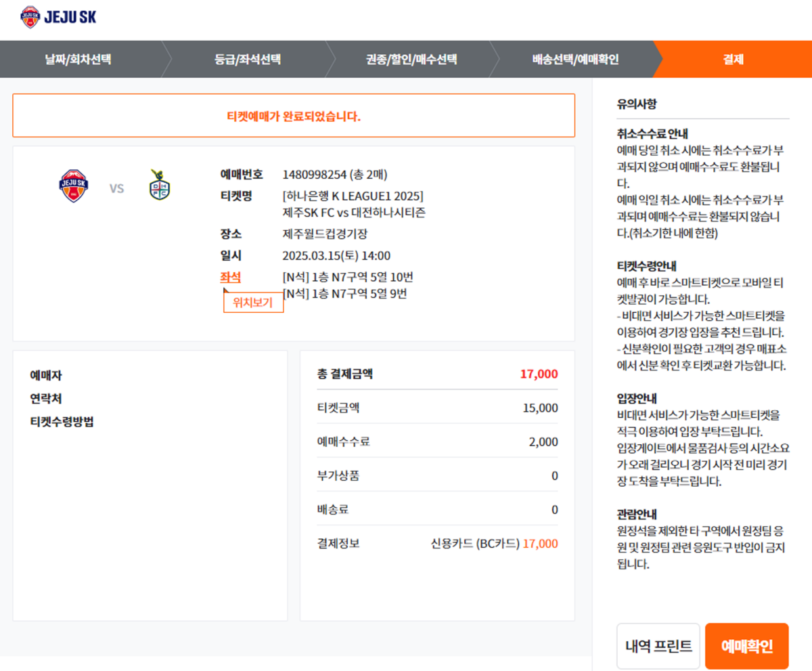
Task: Click the 관람안내 heading
Action: point(637,513)
